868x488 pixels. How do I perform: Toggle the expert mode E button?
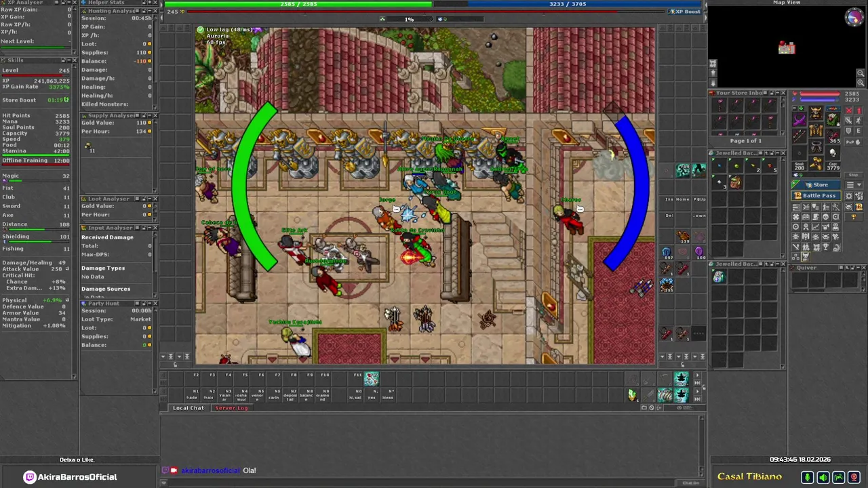pos(859,131)
